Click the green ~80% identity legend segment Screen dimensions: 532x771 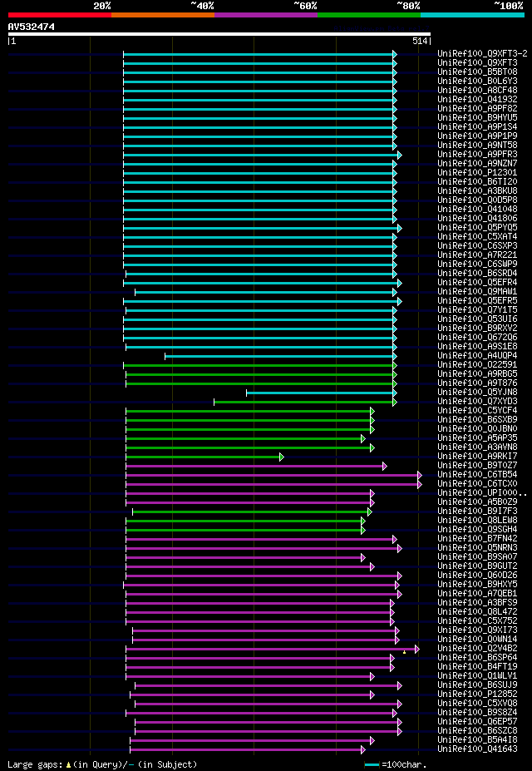pos(369,15)
